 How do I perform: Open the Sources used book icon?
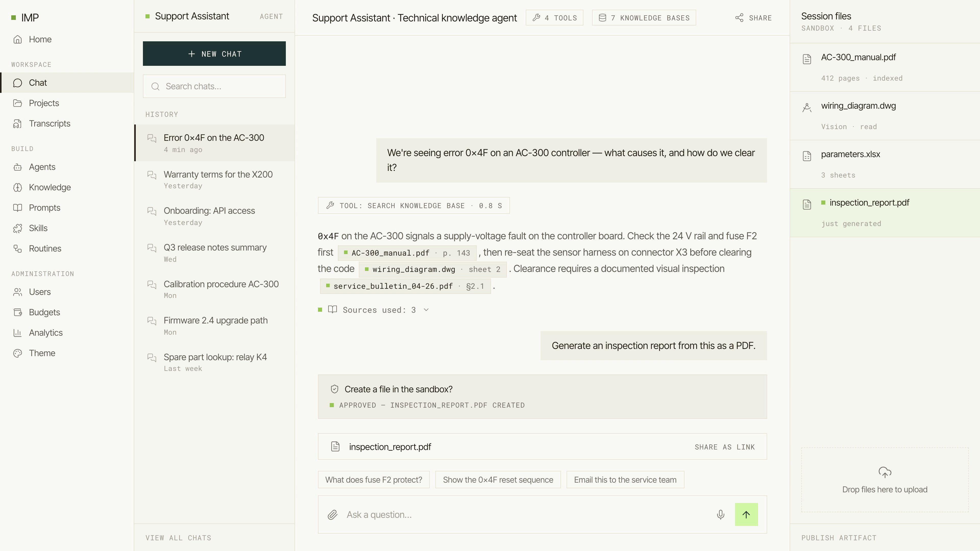333,309
